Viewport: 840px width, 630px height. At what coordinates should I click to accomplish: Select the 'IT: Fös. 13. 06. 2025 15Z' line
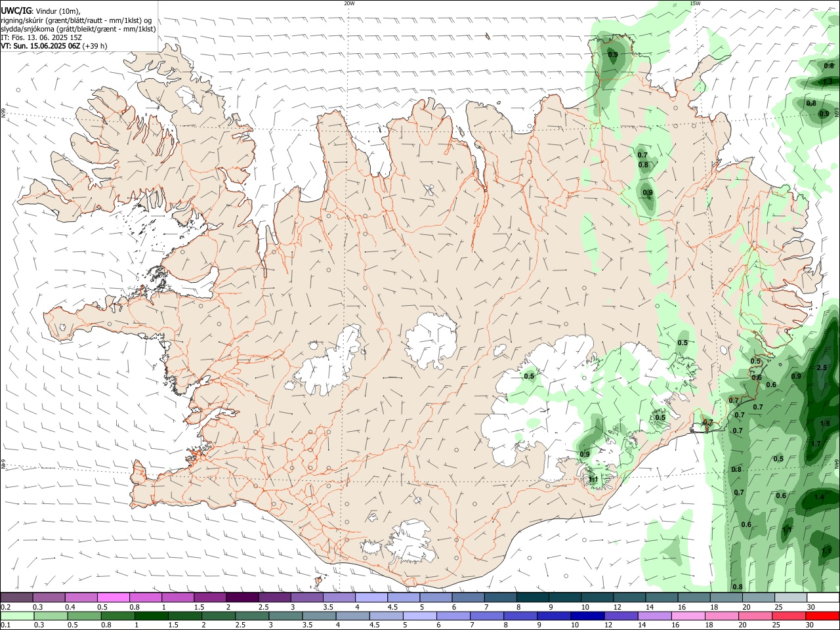[41, 37]
